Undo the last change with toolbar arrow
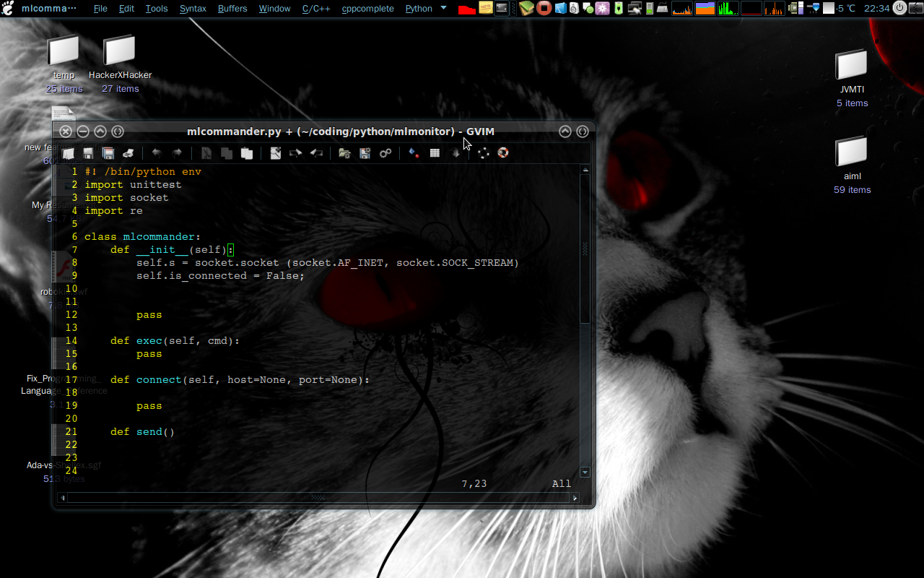Screen dimensions: 924x578 (x=156, y=153)
